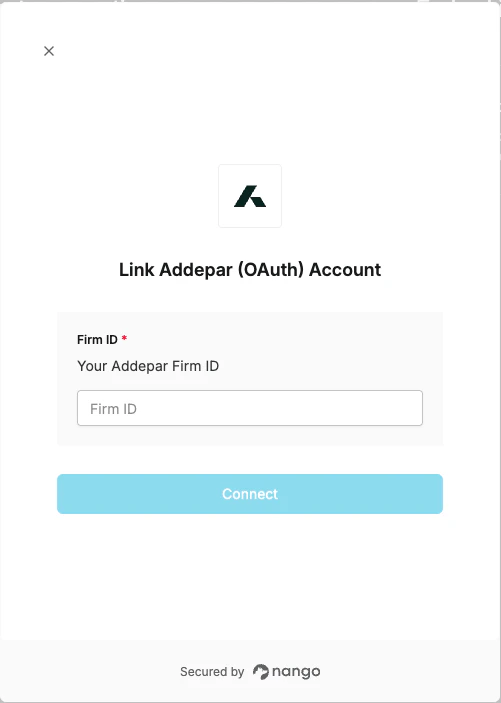501x703 pixels.
Task: Focus the Firm ID text field
Action: click(250, 408)
